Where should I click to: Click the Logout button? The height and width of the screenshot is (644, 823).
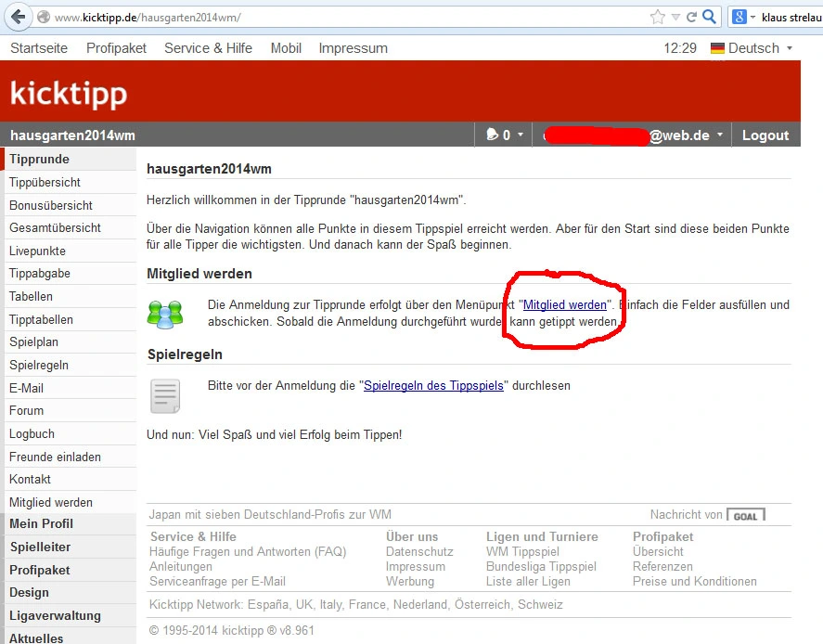pos(765,135)
